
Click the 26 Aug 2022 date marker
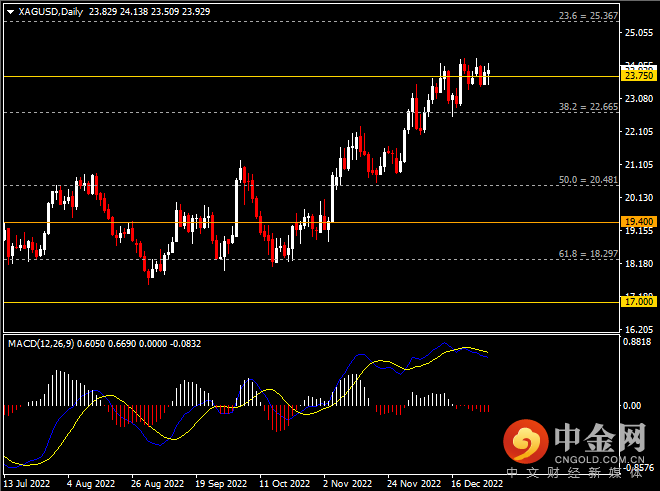click(157, 482)
